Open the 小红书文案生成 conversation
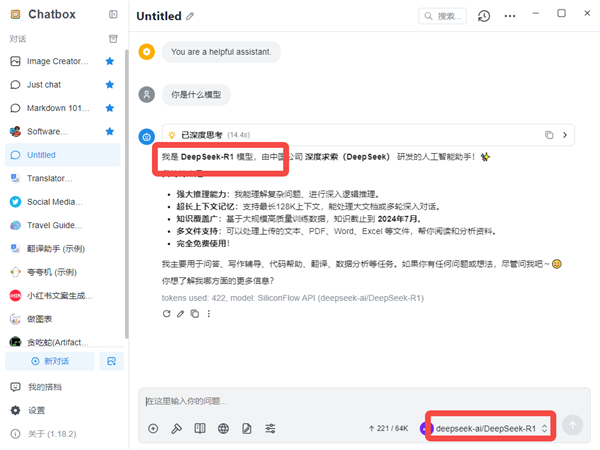 click(x=62, y=295)
